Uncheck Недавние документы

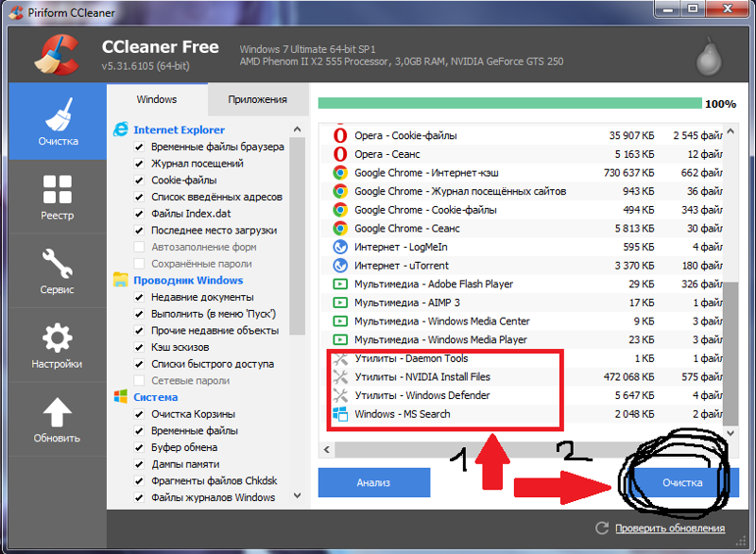[x=139, y=297]
